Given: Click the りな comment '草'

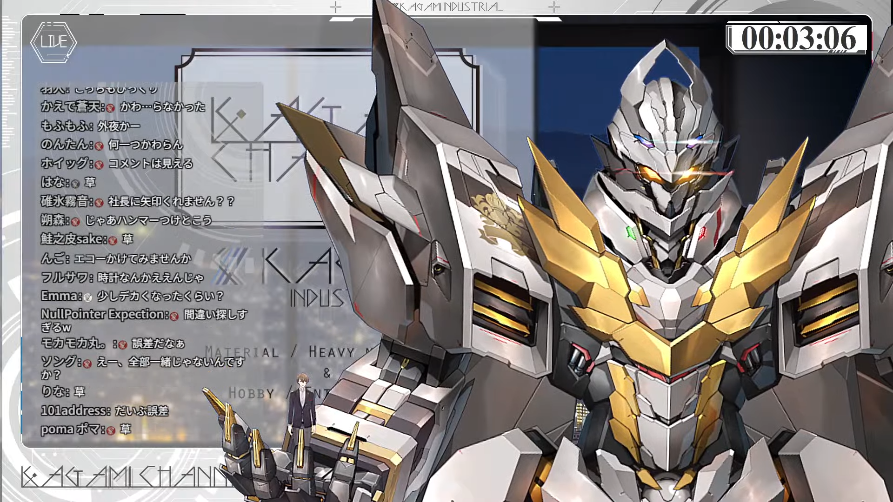Looking at the screenshot, I should pyautogui.click(x=79, y=392).
